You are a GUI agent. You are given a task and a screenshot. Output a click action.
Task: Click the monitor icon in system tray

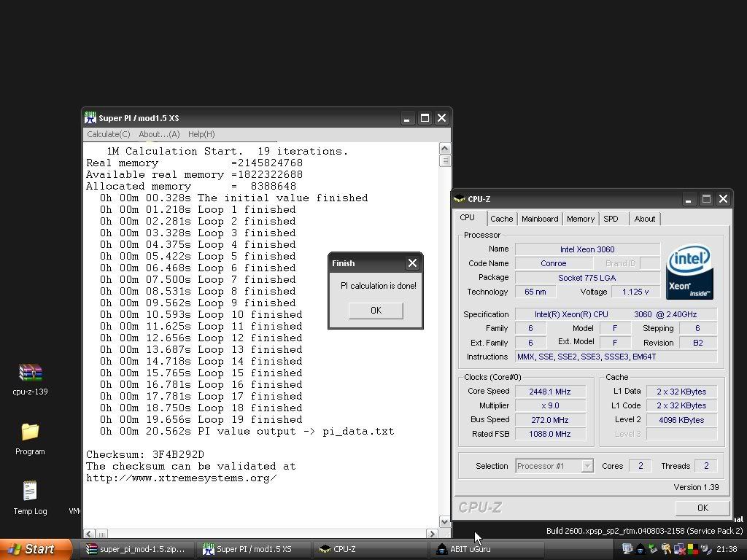click(x=627, y=549)
